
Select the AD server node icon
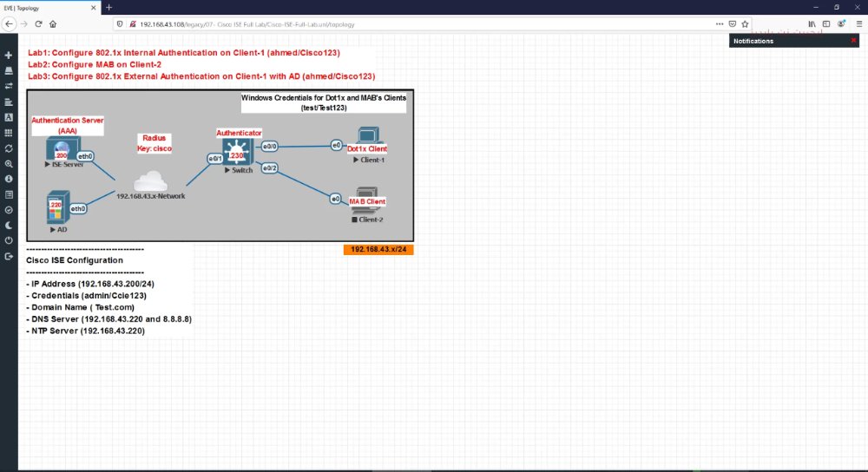point(57,207)
